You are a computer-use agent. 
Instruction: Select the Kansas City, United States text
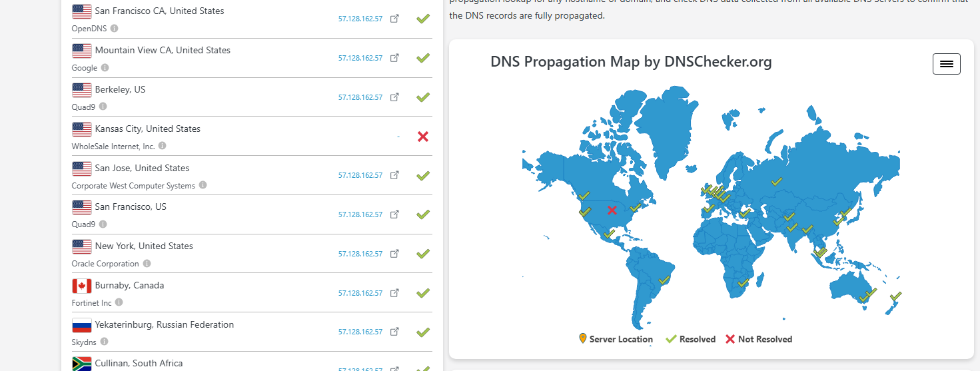[x=148, y=129]
